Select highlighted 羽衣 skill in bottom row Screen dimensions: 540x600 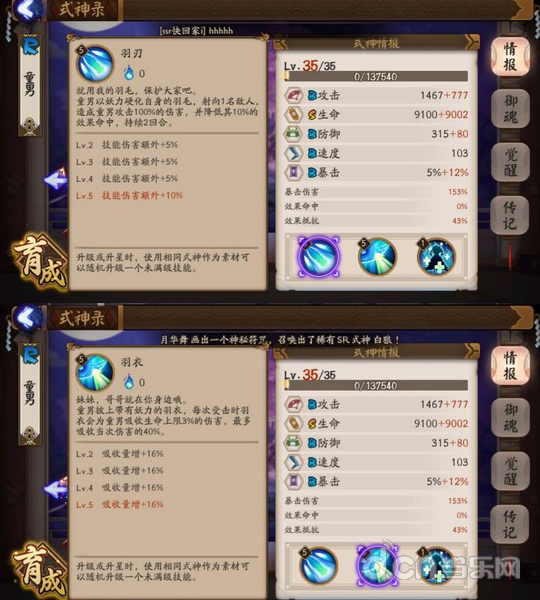tap(377, 565)
